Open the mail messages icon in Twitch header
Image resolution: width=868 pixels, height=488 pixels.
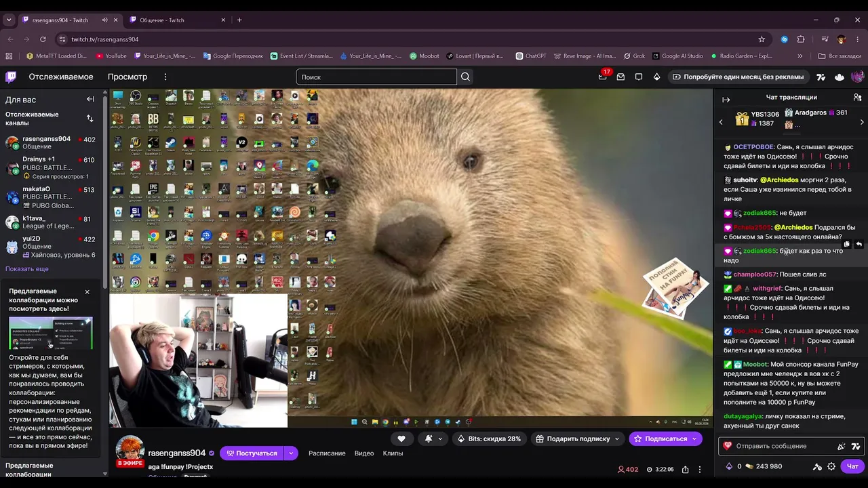coord(620,77)
